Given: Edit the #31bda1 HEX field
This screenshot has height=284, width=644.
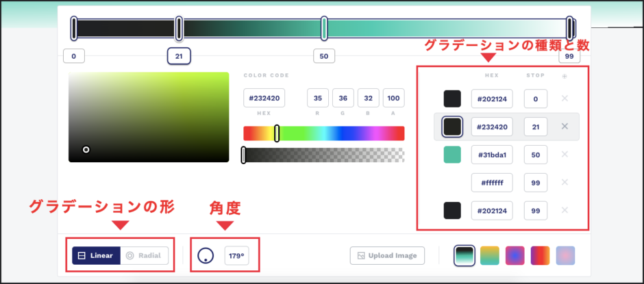Looking at the screenshot, I should [492, 155].
